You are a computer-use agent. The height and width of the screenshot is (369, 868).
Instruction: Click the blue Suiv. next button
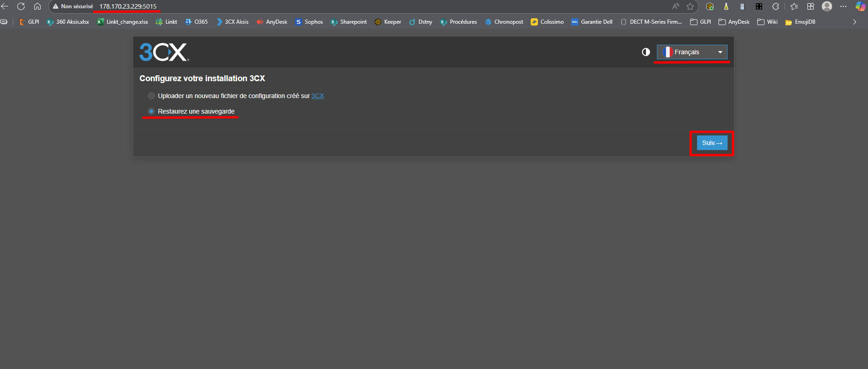(x=712, y=143)
